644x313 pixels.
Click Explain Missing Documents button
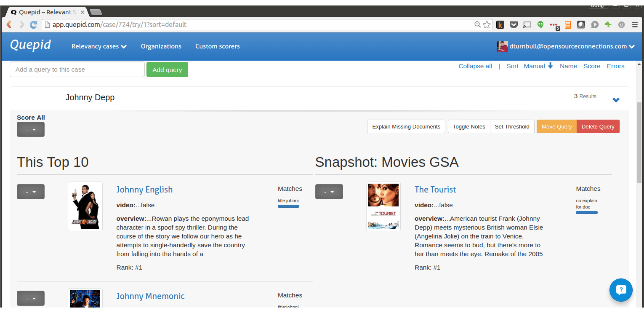point(406,126)
